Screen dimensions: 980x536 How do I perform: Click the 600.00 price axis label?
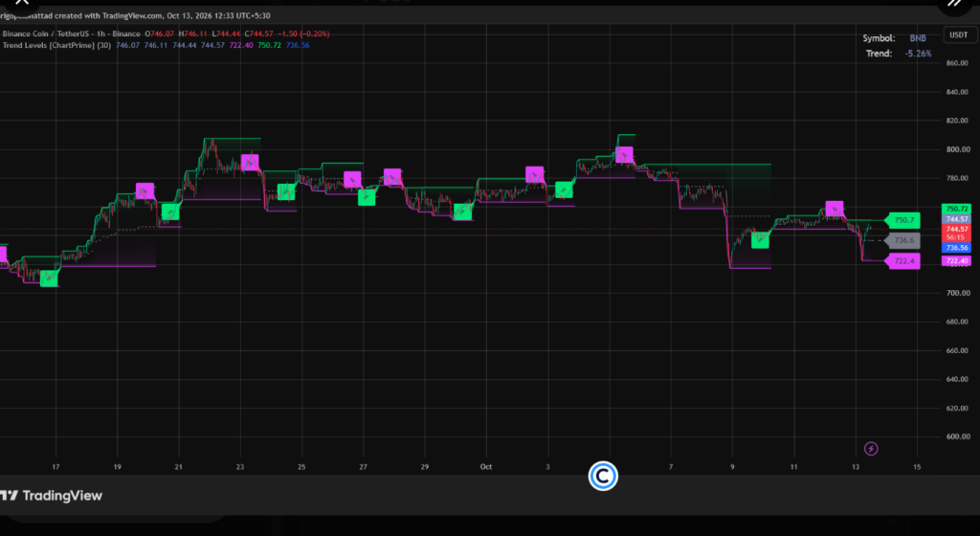click(957, 436)
